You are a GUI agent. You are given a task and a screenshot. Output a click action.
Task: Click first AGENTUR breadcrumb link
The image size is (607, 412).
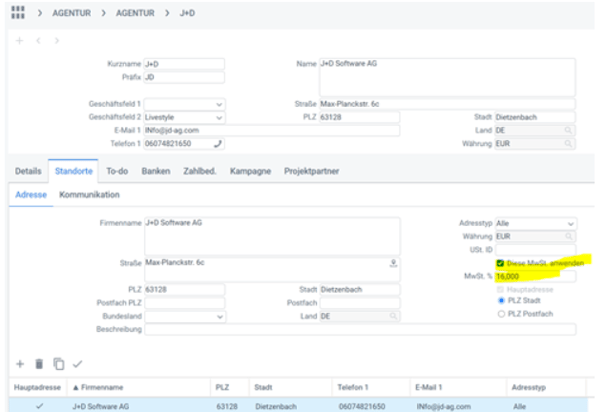point(72,13)
